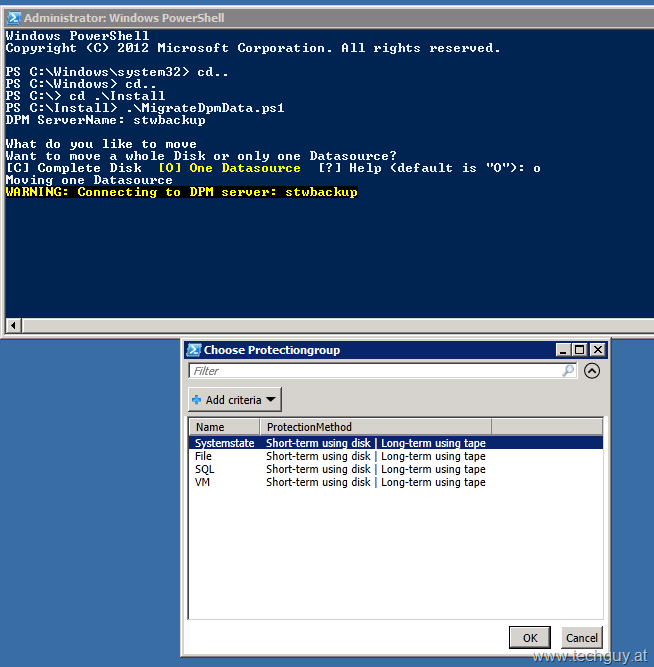Click the magnifier search icon in the Filter box
Viewport: 654px width, 667px height.
pyautogui.click(x=568, y=371)
